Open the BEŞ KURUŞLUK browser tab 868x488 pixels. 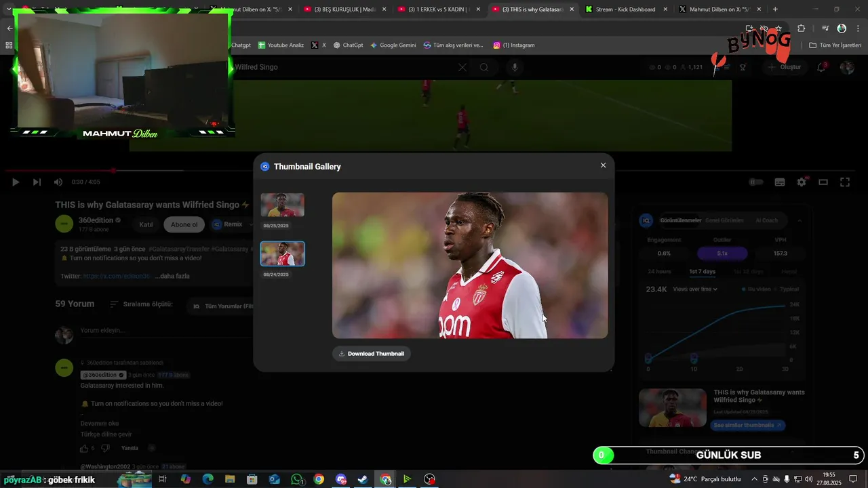coord(344,9)
